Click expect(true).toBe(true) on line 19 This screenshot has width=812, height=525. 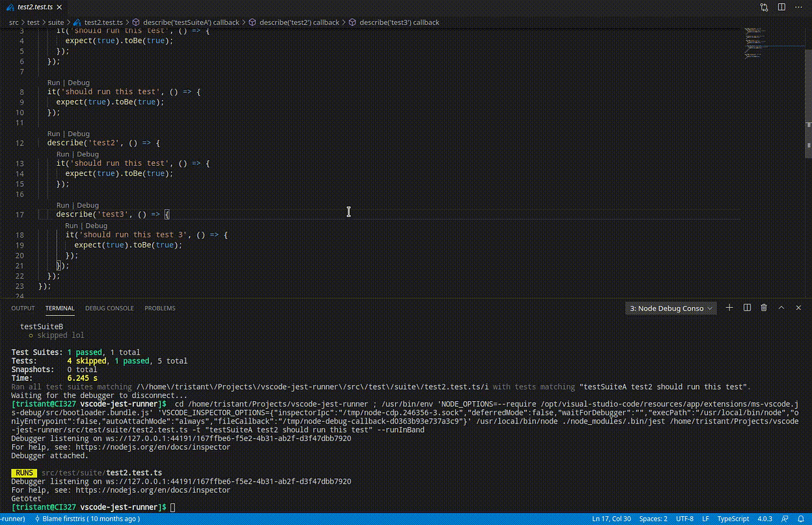(x=128, y=246)
